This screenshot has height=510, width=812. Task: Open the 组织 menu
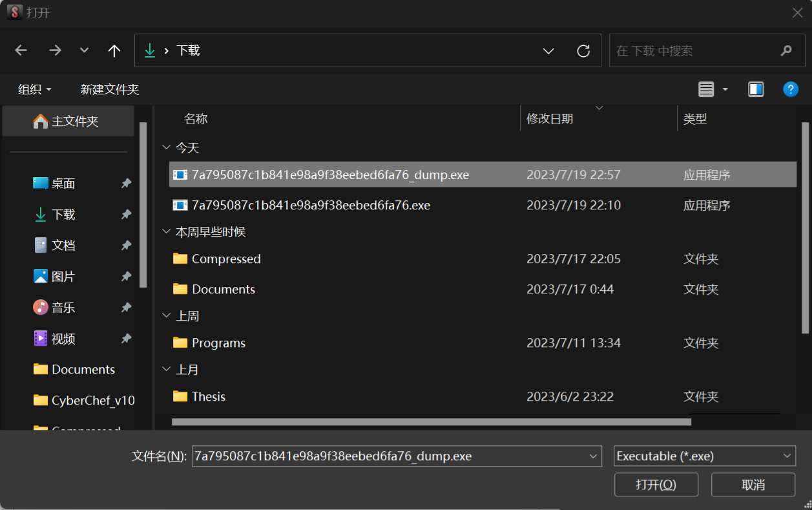[x=34, y=89]
